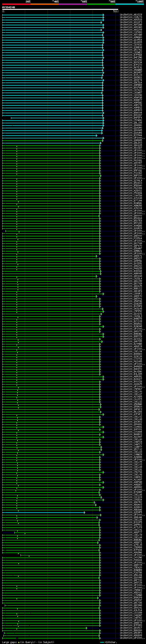Image resolution: width=146 pixels, height=644 pixels.
Task: Click the UniRef100_Q9XET4 label
Action: (x=131, y=80)
